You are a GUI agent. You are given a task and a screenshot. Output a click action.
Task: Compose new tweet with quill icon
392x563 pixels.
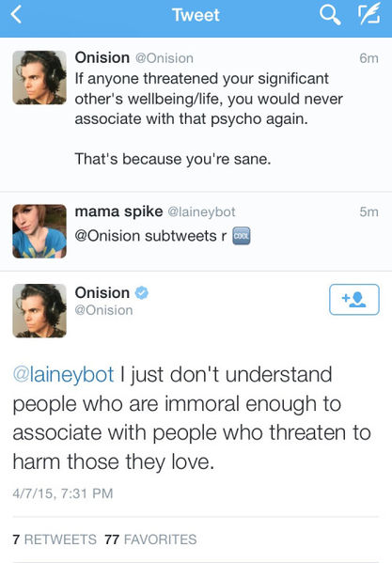tap(368, 14)
